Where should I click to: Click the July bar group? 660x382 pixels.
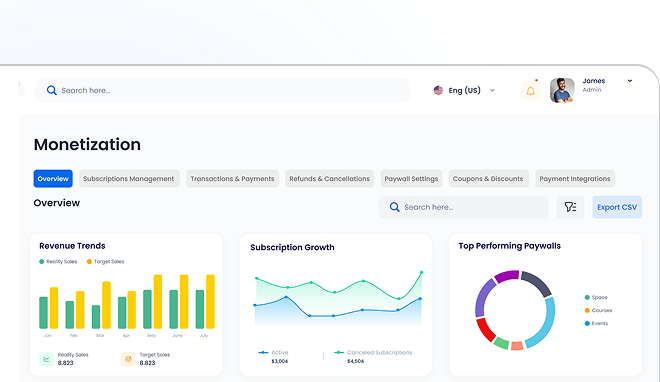coord(205,302)
